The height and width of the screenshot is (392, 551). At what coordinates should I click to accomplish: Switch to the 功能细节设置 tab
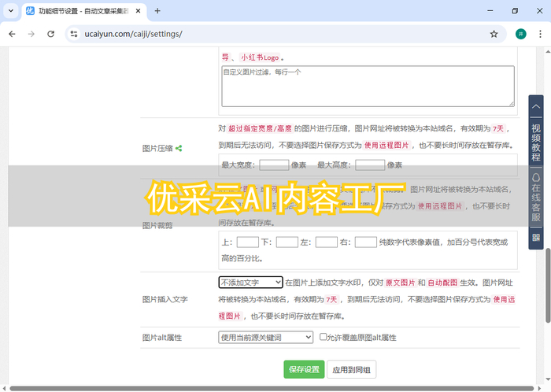83,11
